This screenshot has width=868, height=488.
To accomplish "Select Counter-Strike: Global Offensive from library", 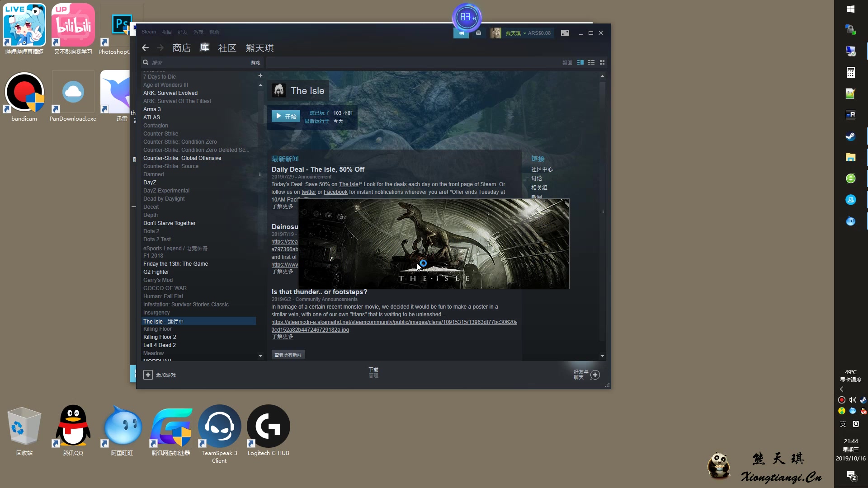I will [183, 158].
